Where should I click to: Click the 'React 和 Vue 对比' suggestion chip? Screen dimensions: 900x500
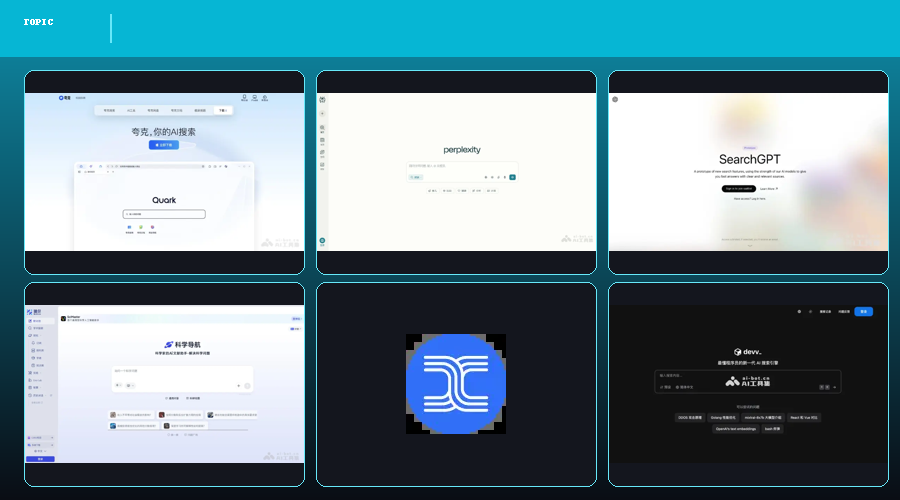[804, 417]
